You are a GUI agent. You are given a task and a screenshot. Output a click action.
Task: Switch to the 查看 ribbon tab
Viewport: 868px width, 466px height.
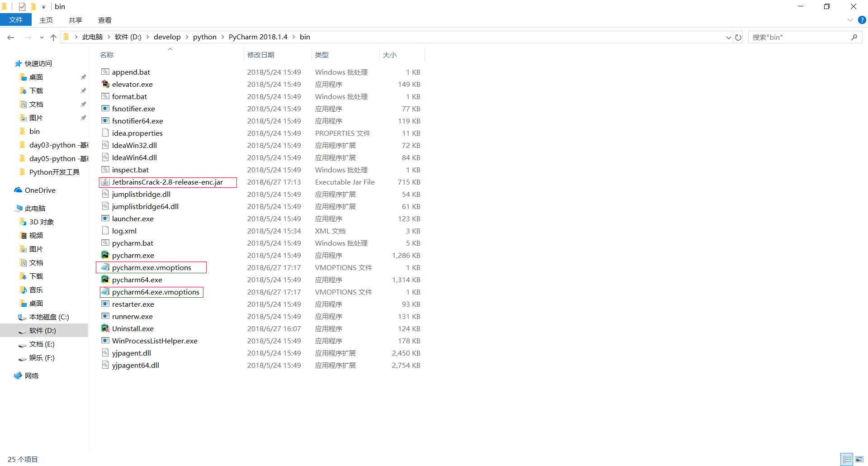[104, 20]
